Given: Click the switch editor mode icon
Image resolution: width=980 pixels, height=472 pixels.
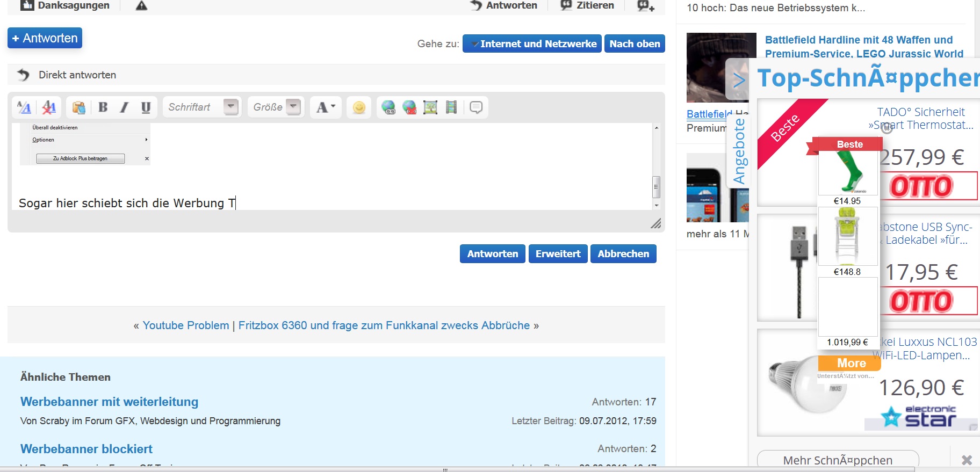Looking at the screenshot, I should pos(24,107).
